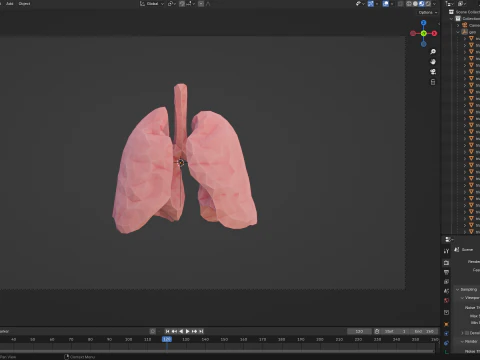Open the orange Object properties tab
The image size is (480, 360).
(446, 324)
